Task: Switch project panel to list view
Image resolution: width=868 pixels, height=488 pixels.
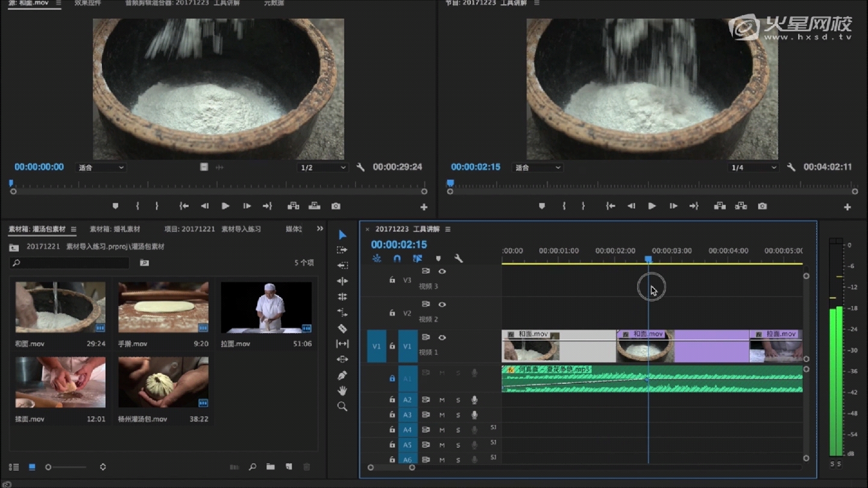Action: (14, 467)
